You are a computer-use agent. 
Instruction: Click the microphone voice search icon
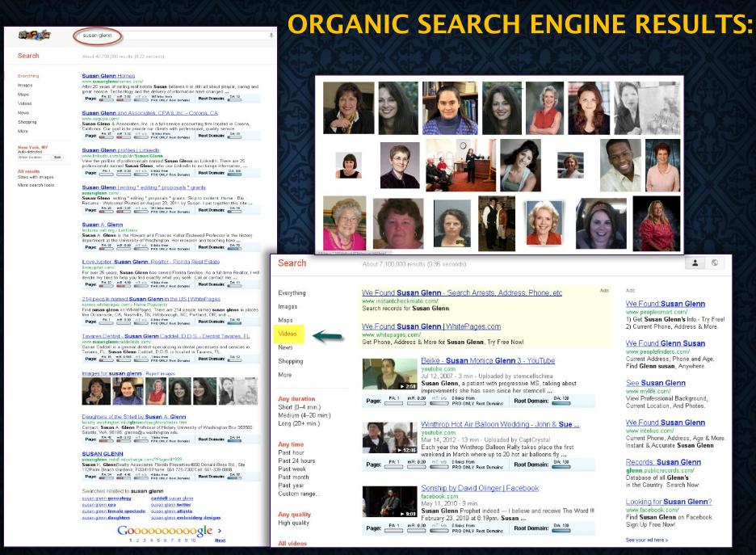pyautogui.click(x=271, y=36)
